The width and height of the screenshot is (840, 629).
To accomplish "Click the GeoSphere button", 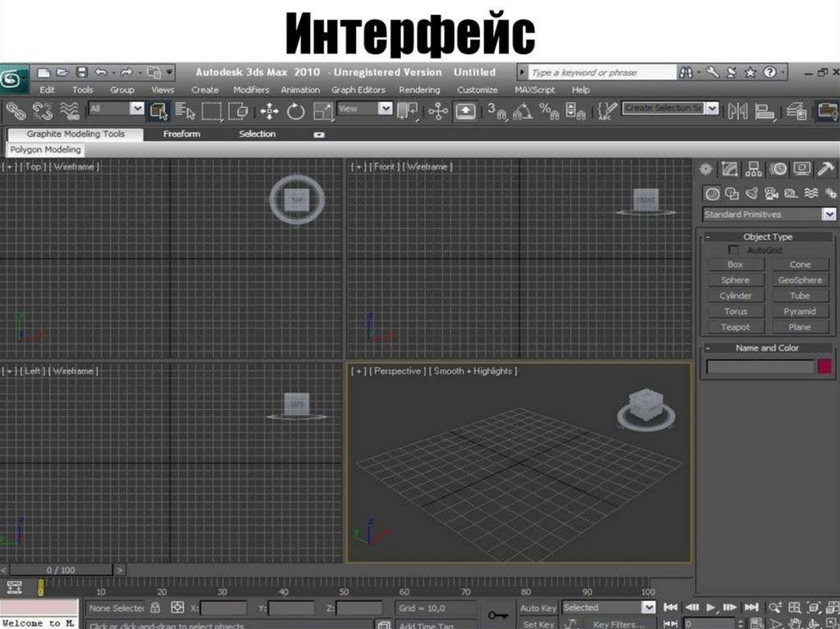I will [800, 280].
